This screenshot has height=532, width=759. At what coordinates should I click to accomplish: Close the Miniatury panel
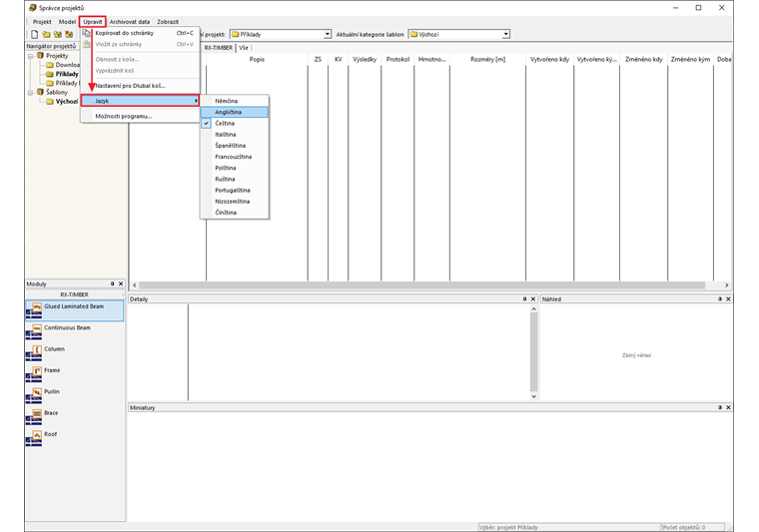(x=728, y=407)
